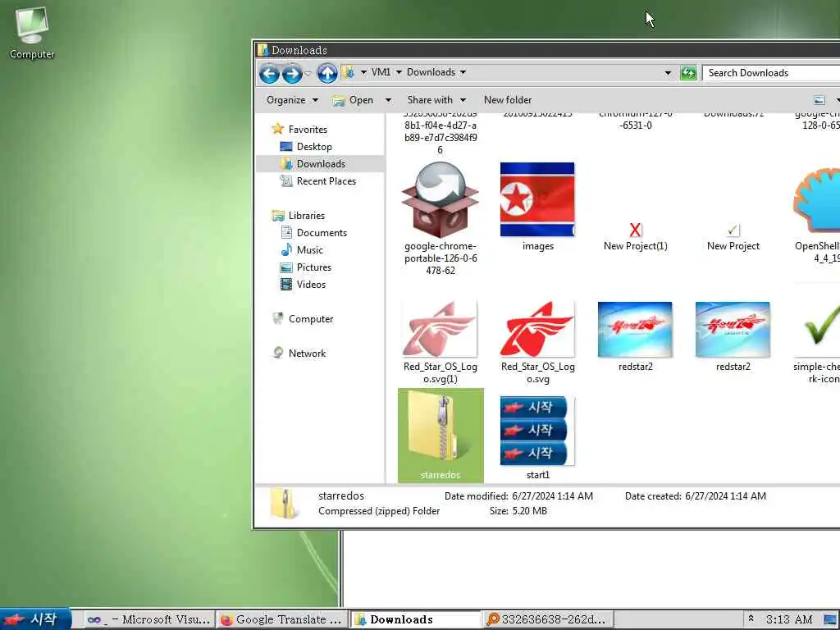Expand the address bar root dropdown arrow

(x=363, y=72)
